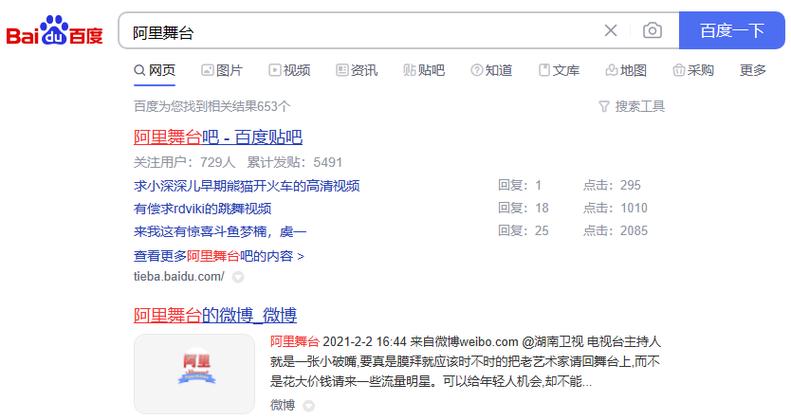Click the 回复: 18 value

point(523,208)
